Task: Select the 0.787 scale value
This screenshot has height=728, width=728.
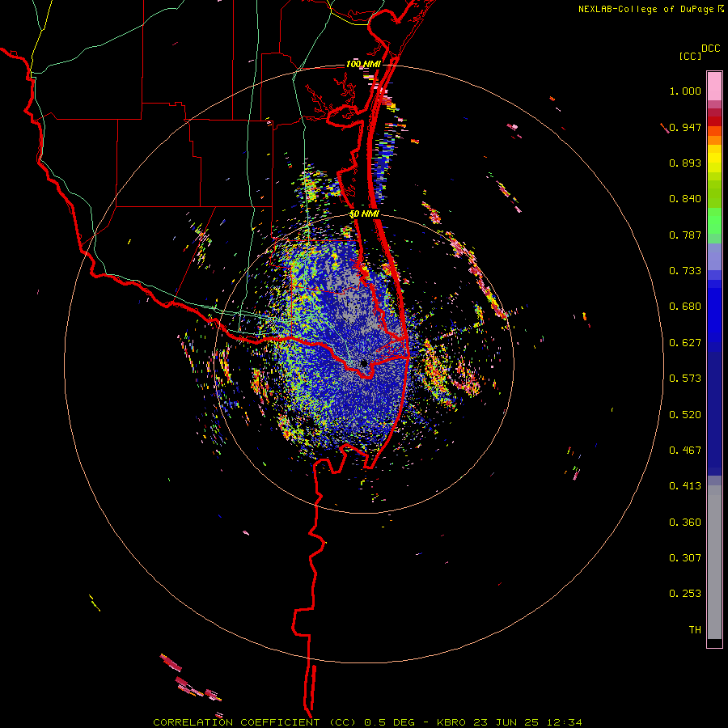Action: tap(685, 235)
